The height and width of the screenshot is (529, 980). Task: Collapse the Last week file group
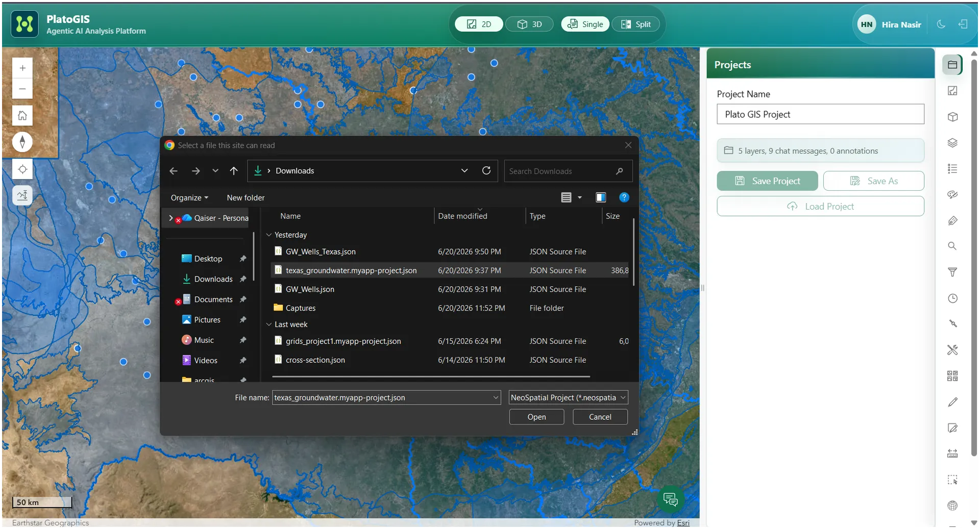pos(269,324)
